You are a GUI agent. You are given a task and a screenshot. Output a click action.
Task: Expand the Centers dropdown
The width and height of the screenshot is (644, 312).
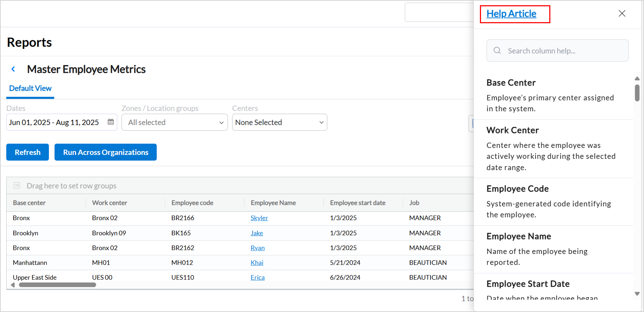click(x=280, y=122)
